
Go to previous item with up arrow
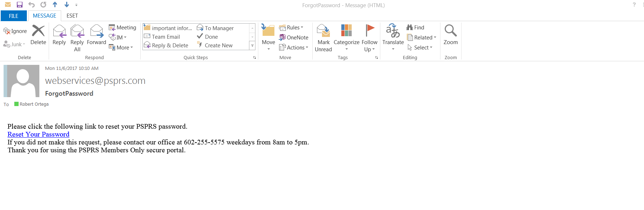click(x=55, y=5)
